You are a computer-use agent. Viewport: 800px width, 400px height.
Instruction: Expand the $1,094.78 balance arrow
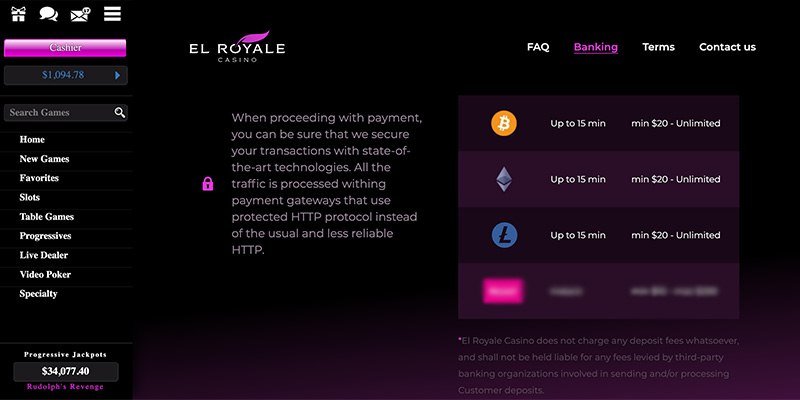point(118,75)
